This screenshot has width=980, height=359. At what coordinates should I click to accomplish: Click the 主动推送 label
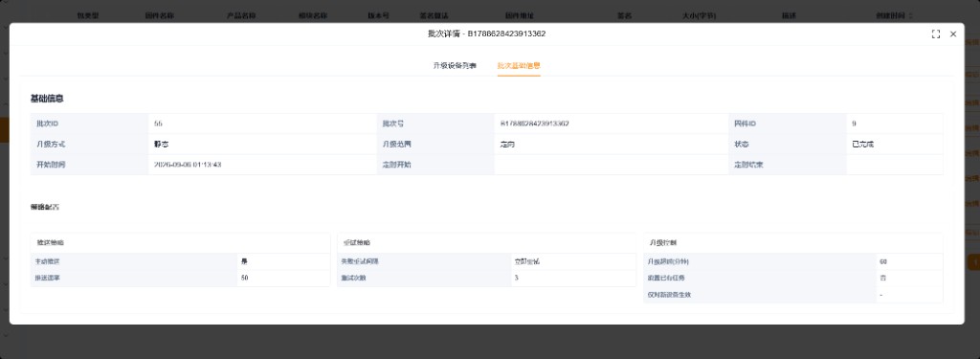tap(48, 261)
